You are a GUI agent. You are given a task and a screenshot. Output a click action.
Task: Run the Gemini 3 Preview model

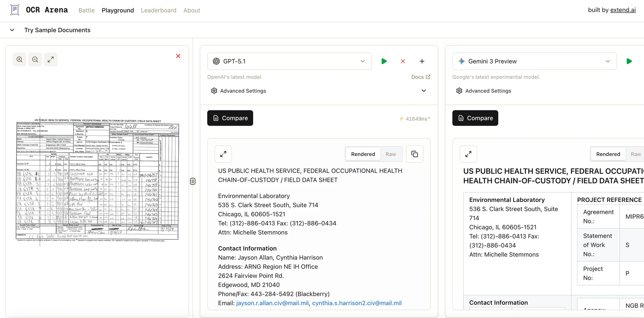[x=629, y=61]
